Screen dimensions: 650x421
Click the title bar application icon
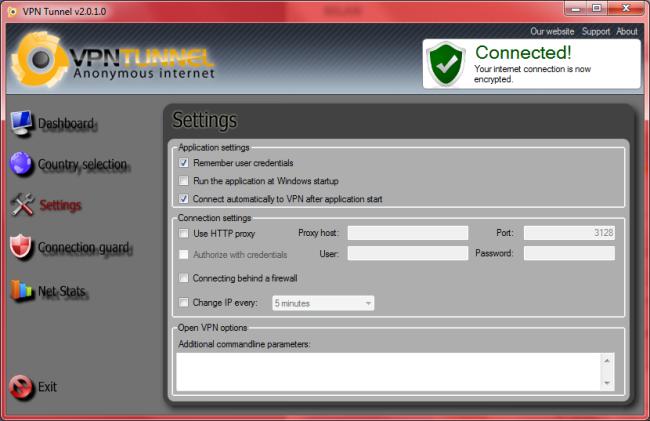(12, 12)
